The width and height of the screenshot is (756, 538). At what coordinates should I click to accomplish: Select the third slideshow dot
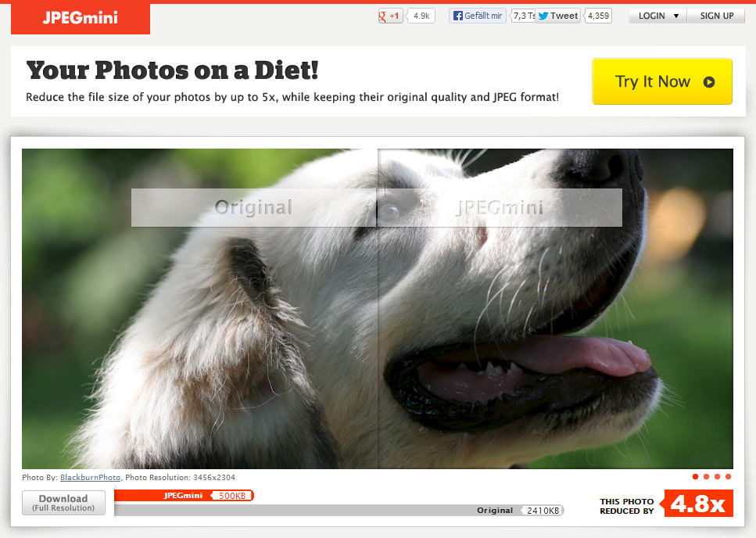tap(718, 477)
